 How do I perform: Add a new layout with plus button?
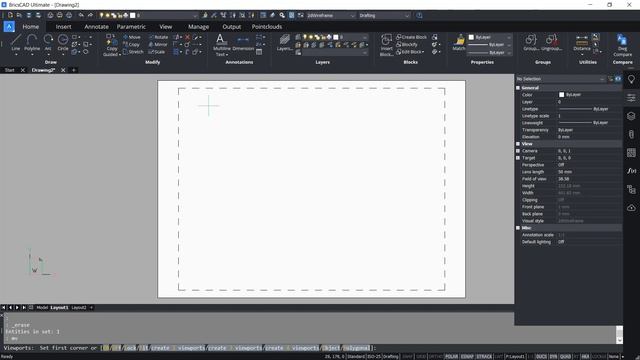(x=91, y=307)
